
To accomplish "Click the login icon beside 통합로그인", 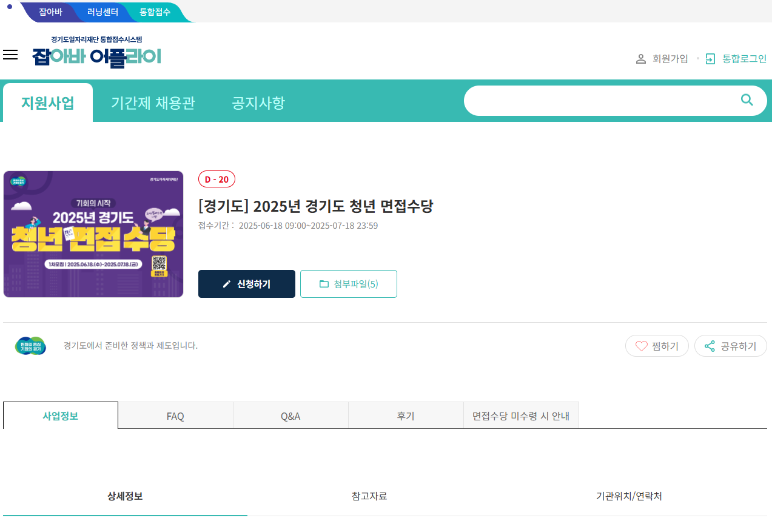I will click(710, 58).
